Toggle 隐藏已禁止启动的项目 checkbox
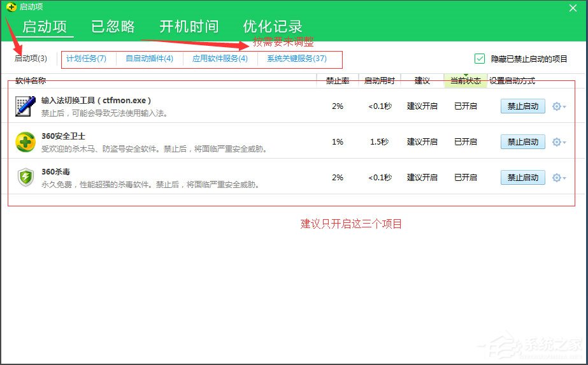 480,59
